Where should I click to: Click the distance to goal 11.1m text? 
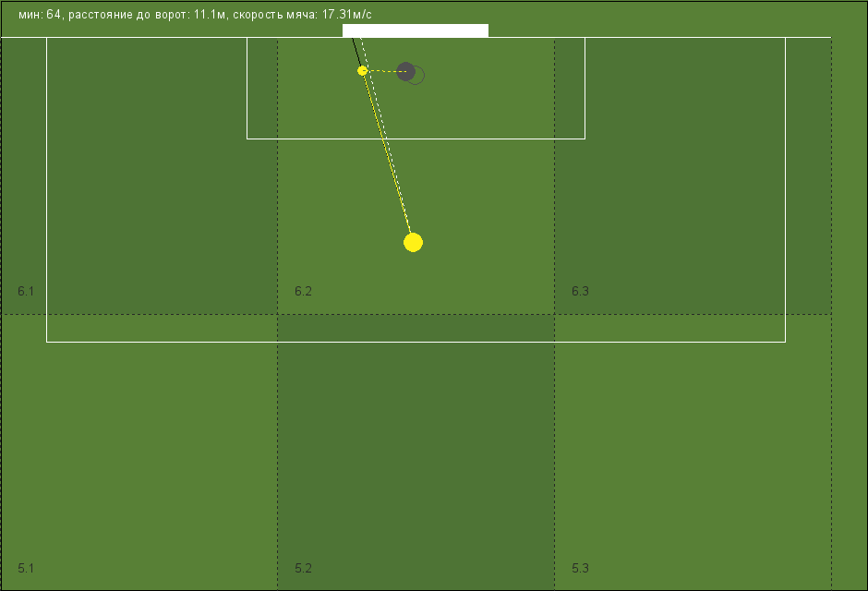(148, 15)
